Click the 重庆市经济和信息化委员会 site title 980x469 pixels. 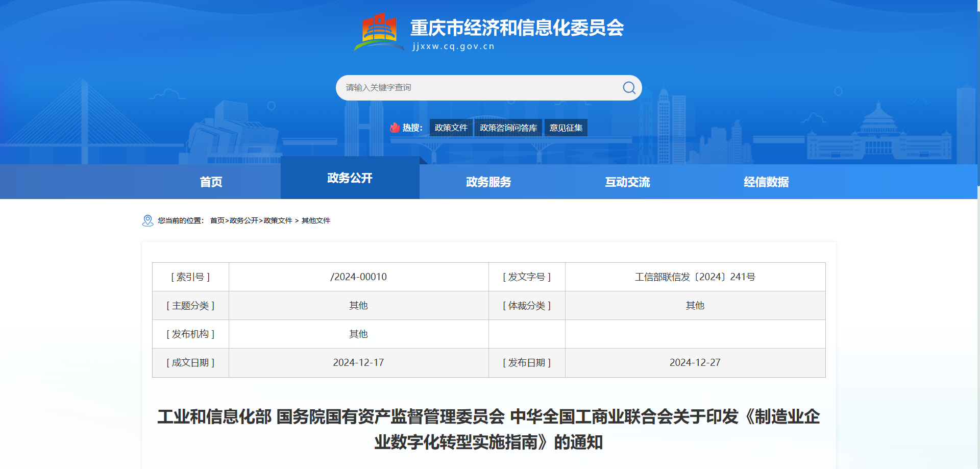tap(517, 28)
